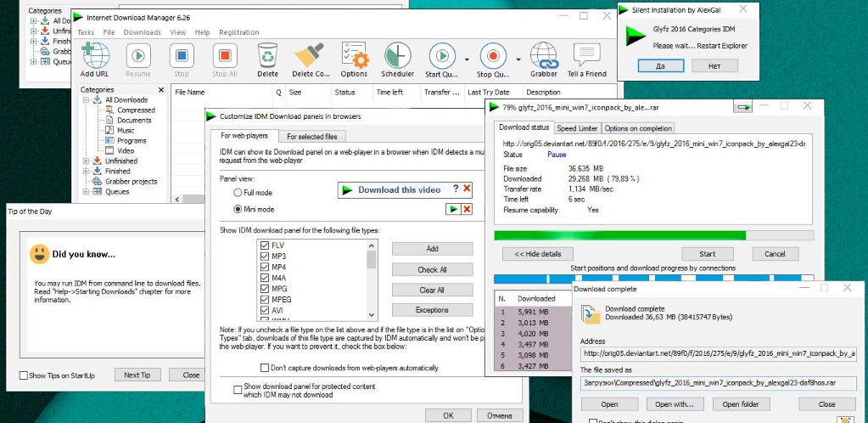
Task: Click the Stop toolbar icon
Action: click(182, 56)
